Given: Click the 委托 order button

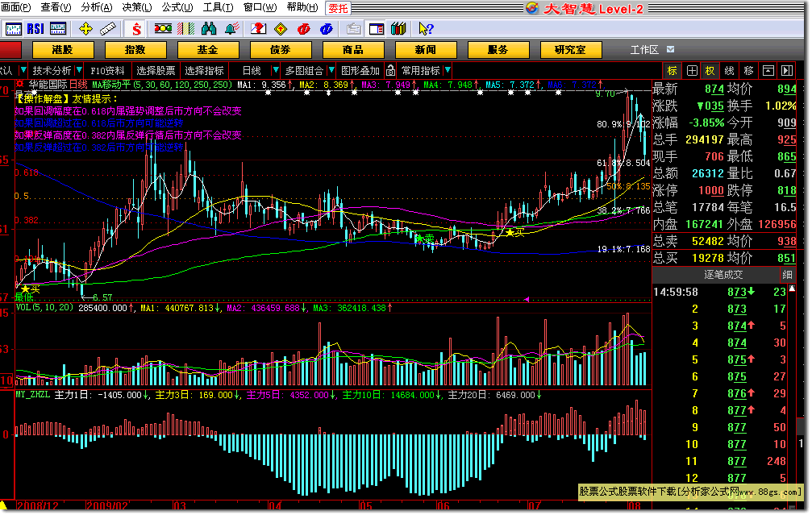Looking at the screenshot, I should click(338, 8).
